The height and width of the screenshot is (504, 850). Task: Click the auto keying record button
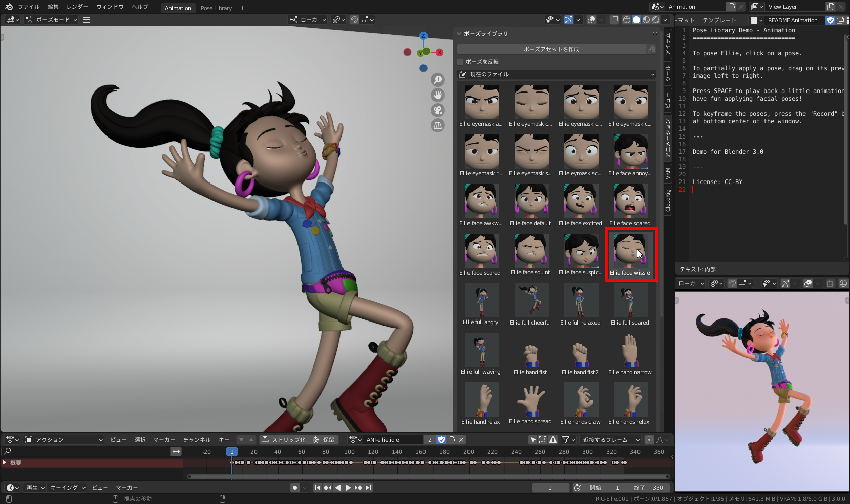point(294,488)
